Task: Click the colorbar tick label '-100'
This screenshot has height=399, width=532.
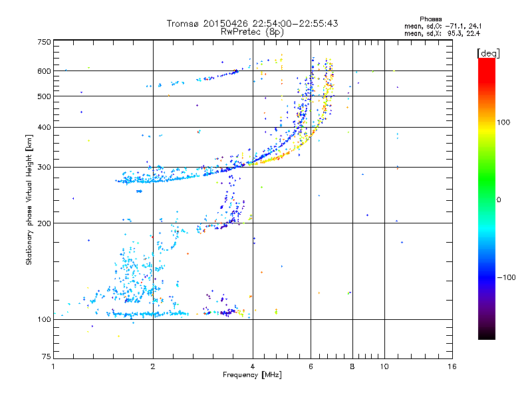Action: 506,277
